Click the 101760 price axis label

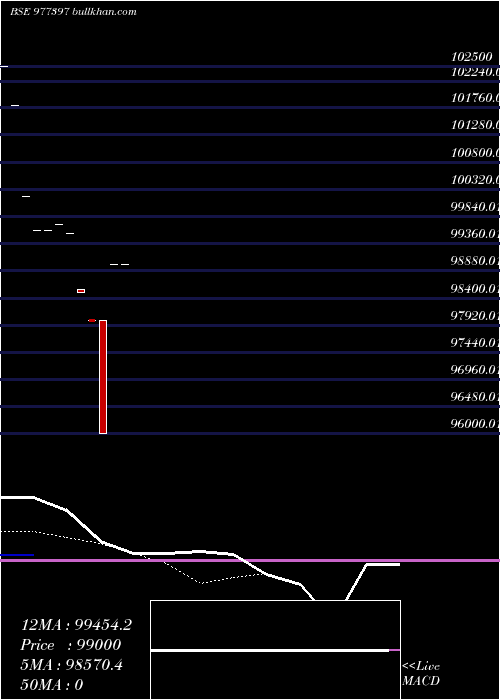click(x=475, y=97)
